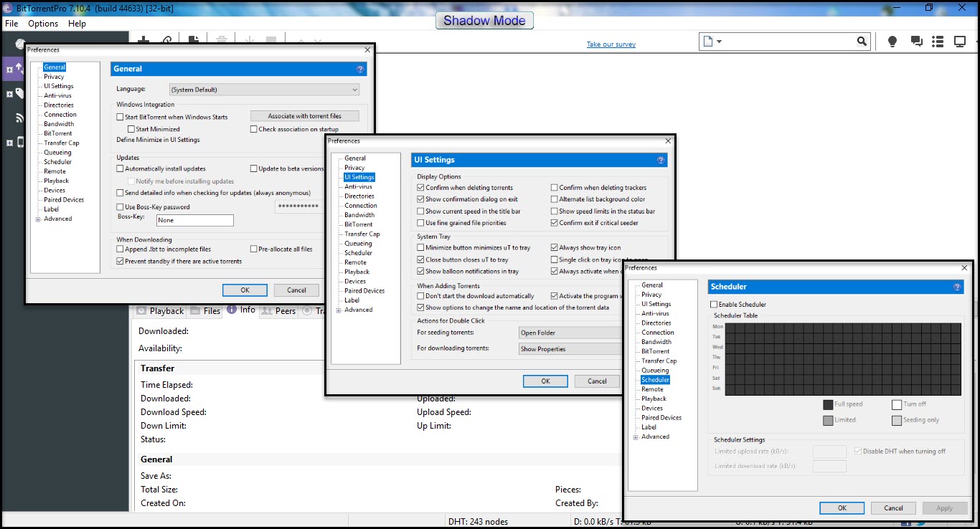
Task: Click Associate with torrent files button
Action: tap(304, 116)
